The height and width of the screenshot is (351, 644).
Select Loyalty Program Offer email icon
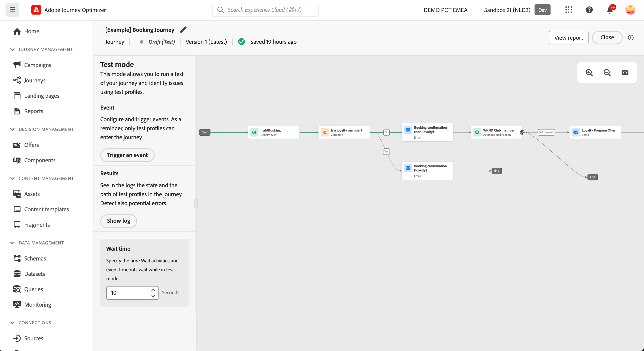pyautogui.click(x=576, y=132)
